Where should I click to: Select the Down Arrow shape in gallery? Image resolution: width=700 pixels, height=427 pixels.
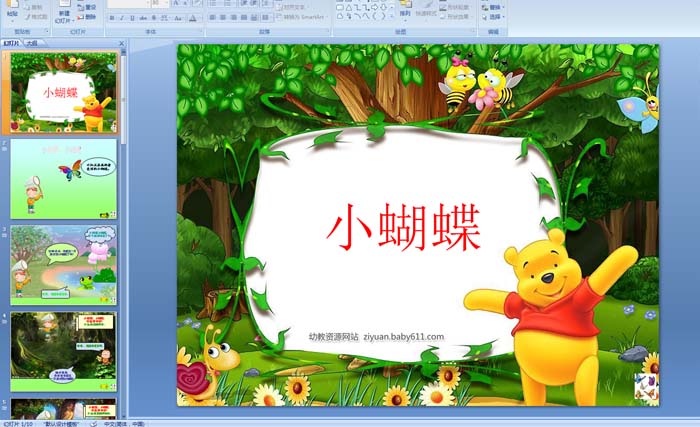click(x=383, y=8)
